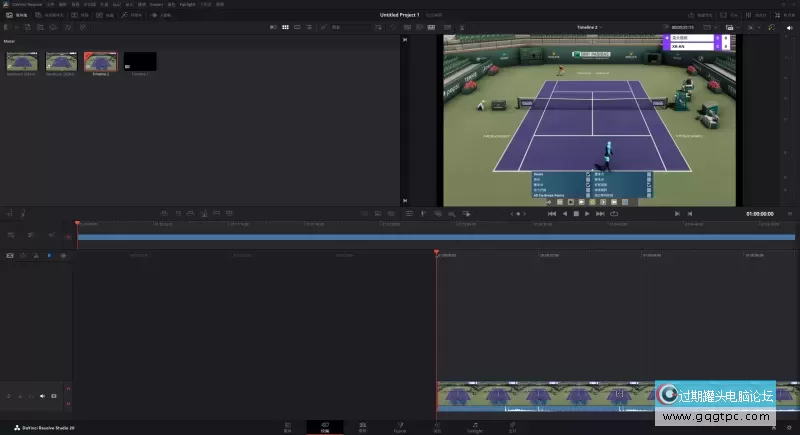Viewport: 800px width, 435px height.
Task: Click the playhead marker on lower timeline
Action: click(436, 252)
